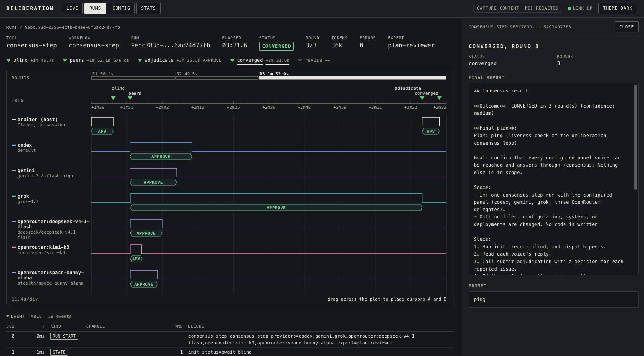
Task: Click gemini APPROVE badge
Action: click(x=153, y=182)
